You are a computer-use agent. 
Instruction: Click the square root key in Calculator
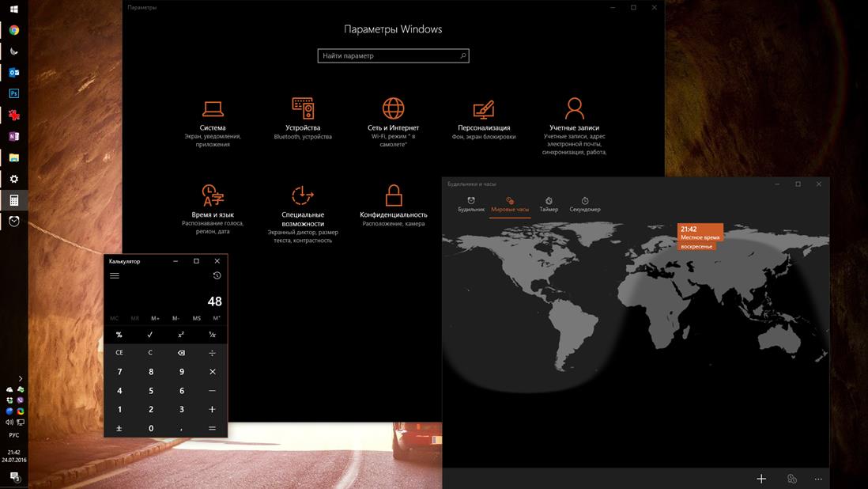[x=150, y=335]
